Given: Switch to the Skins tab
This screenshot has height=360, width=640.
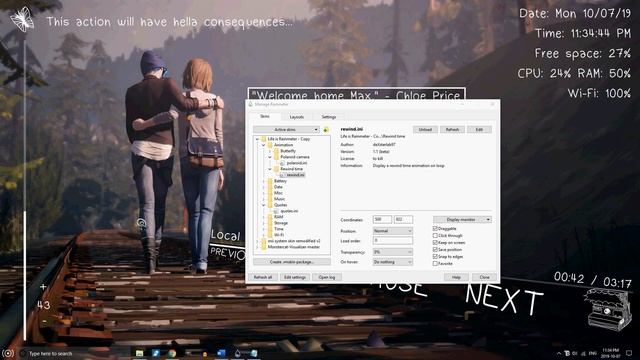Looking at the screenshot, I should [x=265, y=116].
